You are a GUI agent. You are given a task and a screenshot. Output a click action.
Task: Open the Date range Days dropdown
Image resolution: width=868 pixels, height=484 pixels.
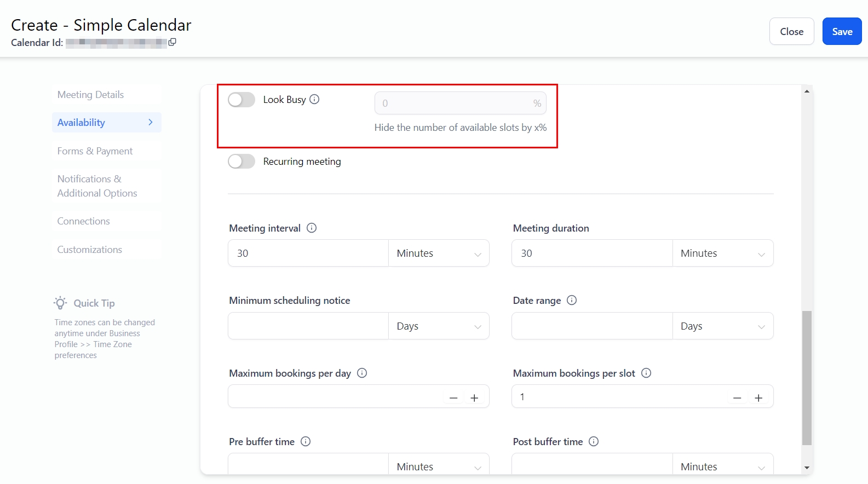coord(722,326)
